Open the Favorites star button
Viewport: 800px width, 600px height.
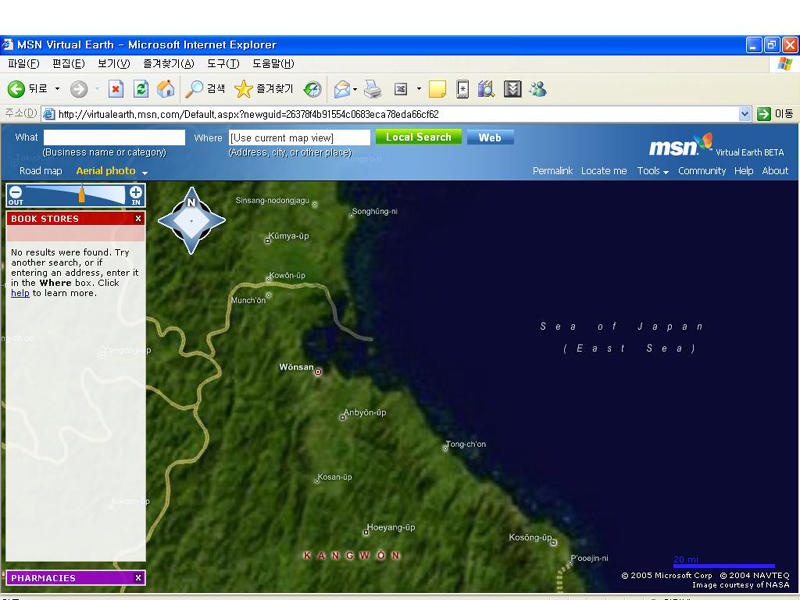tap(243, 89)
